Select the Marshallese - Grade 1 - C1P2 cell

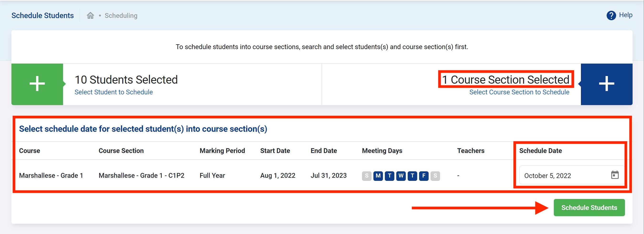[x=141, y=176]
